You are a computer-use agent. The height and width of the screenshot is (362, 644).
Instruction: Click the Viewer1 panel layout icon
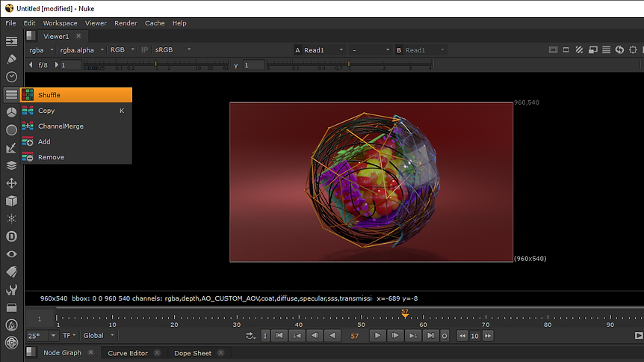pos(31,36)
